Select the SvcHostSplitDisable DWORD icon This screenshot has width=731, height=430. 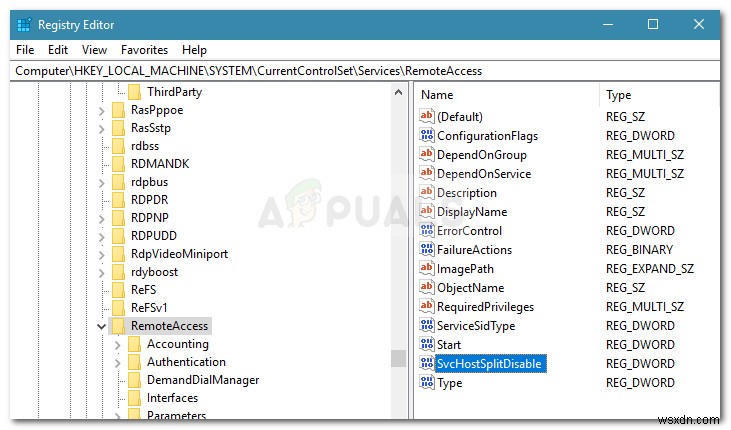click(427, 363)
